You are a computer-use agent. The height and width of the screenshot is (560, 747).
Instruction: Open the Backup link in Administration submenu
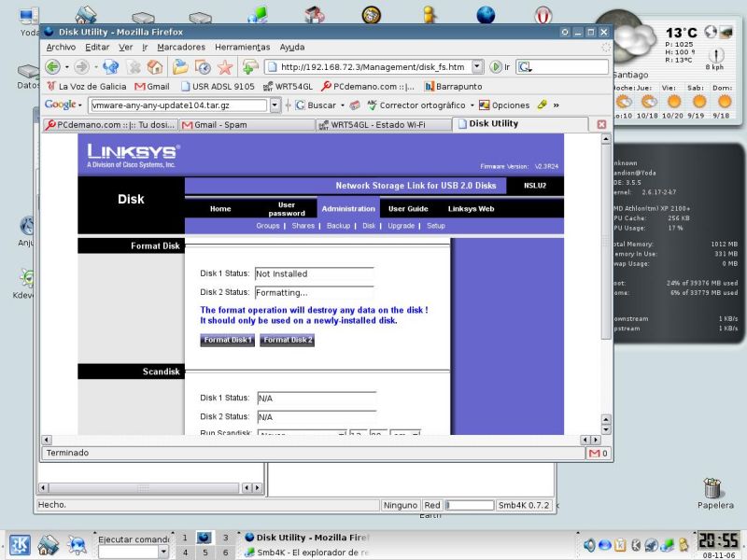(338, 226)
